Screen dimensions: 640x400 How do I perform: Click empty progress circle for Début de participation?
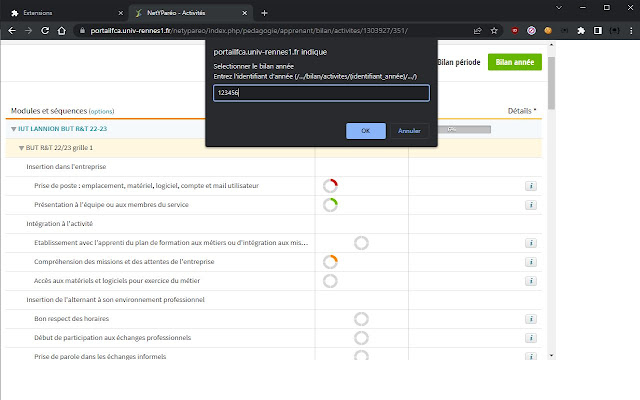361,338
